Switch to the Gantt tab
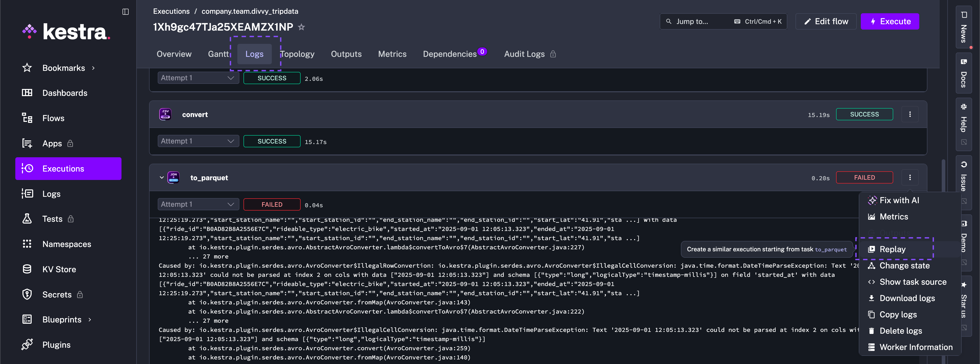The width and height of the screenshot is (980, 364). (218, 54)
